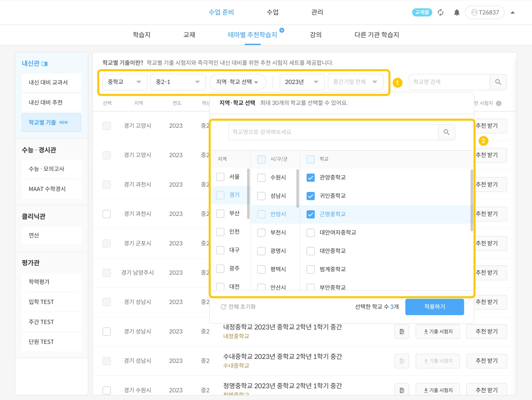Click the 전체 초기화 reset icon
Viewport: 532px width, 400px height.
[223, 307]
